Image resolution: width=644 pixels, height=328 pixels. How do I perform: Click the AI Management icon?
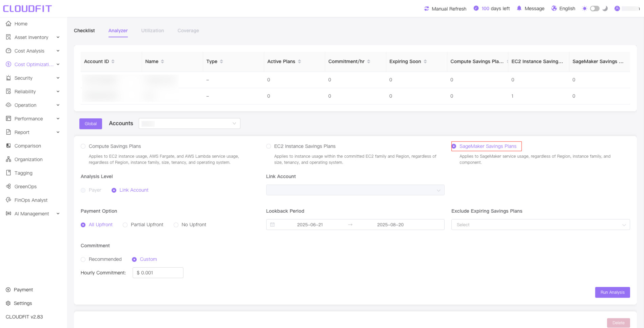[8, 214]
